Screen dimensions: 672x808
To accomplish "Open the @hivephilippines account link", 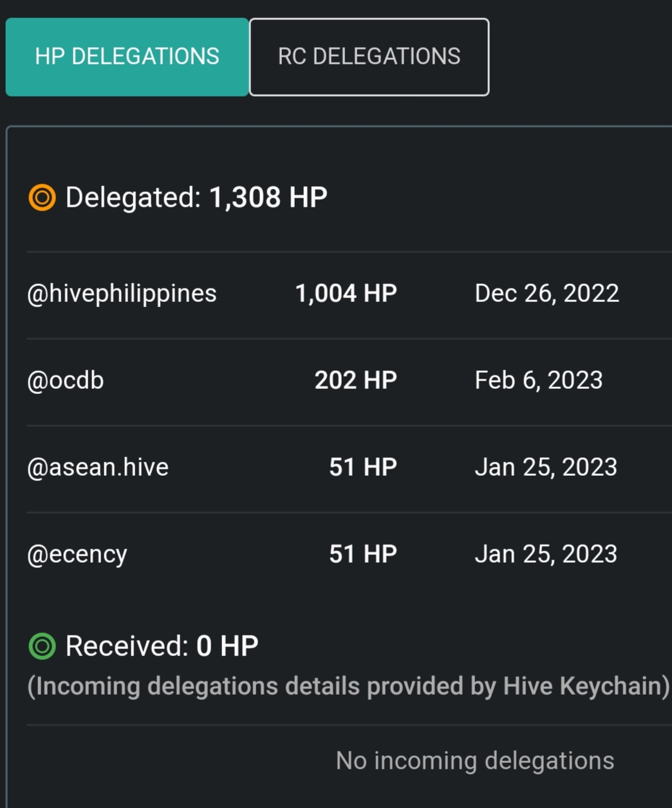I will (x=122, y=294).
